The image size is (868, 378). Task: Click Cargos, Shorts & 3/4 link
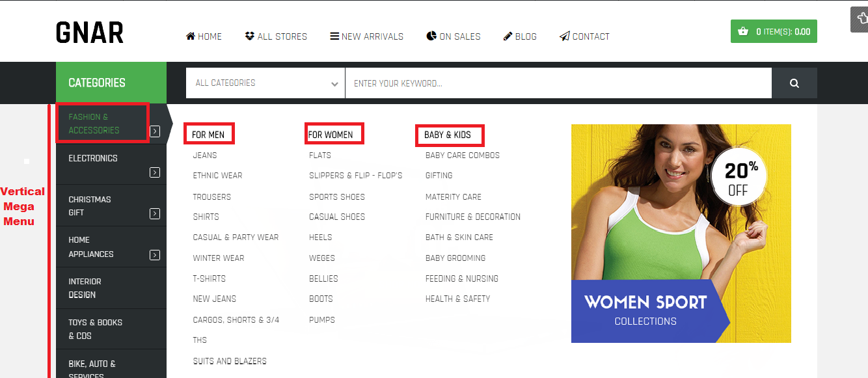[x=236, y=320]
